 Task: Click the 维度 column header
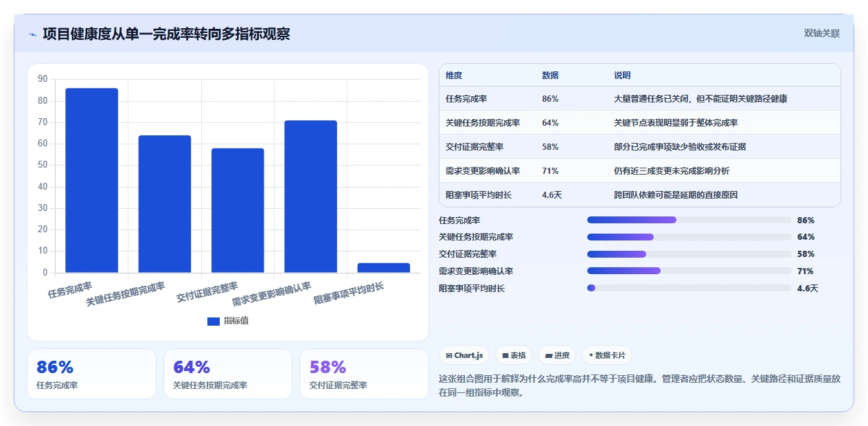tap(454, 76)
